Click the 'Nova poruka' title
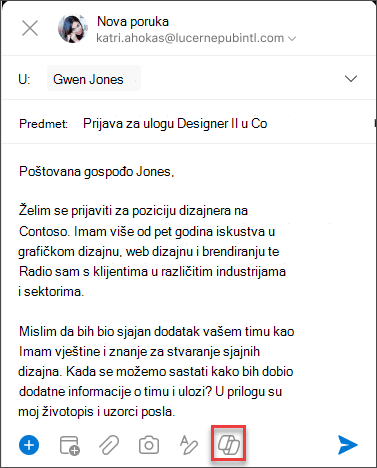This screenshot has width=377, height=468. [x=133, y=22]
